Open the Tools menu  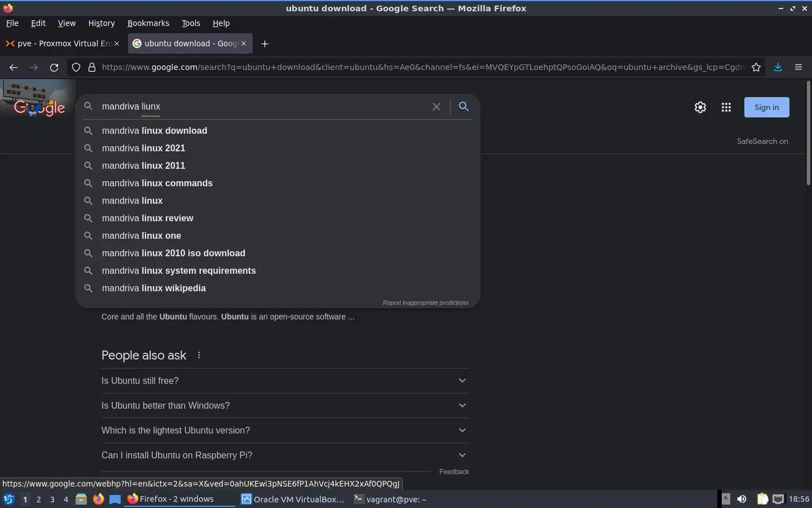[x=191, y=23]
